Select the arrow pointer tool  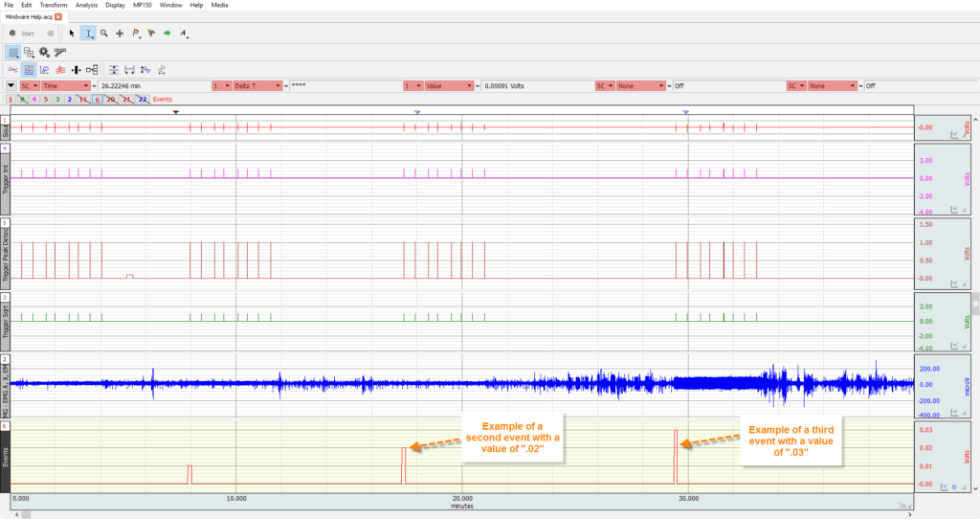tap(71, 34)
